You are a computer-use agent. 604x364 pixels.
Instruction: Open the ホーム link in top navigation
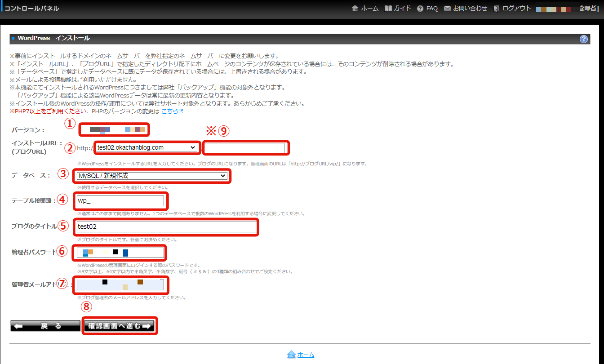tap(369, 9)
